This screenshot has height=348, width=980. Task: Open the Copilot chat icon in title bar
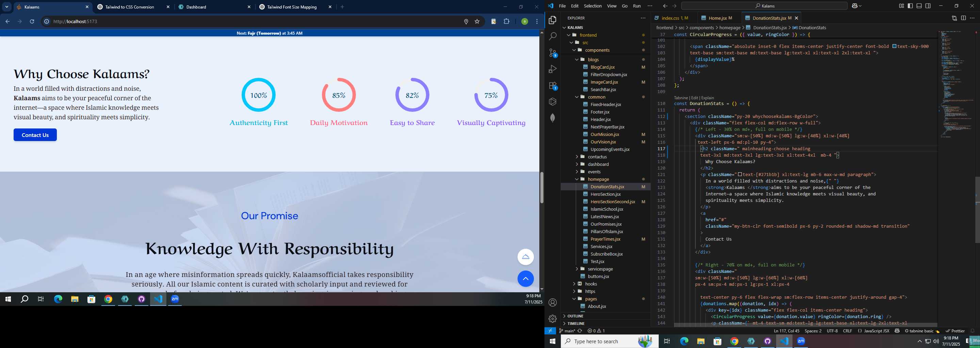[855, 6]
